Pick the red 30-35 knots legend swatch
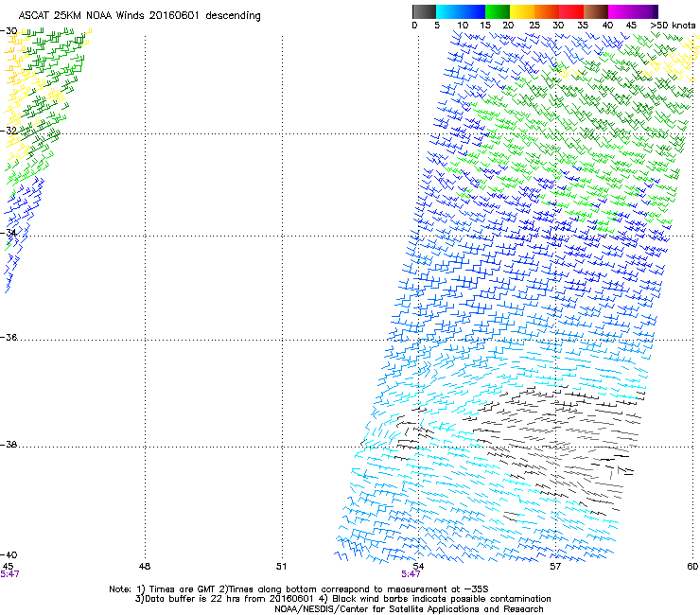Screen dimensions: 700x615 click(571, 11)
